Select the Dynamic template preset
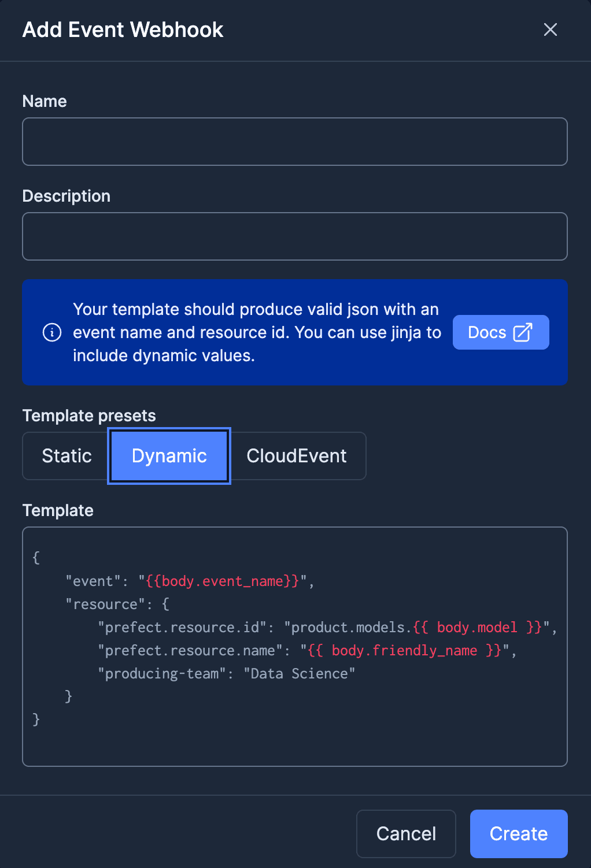Image resolution: width=591 pixels, height=868 pixels. [169, 456]
